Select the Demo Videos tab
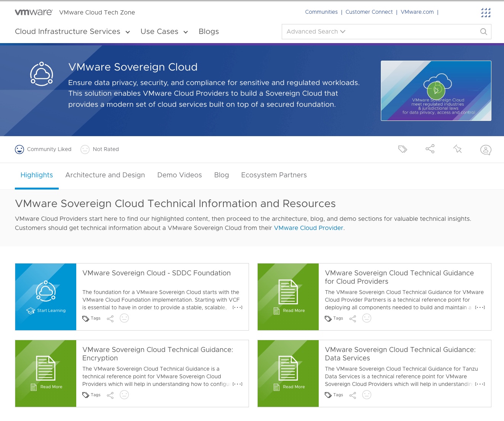Image resolution: width=504 pixels, height=421 pixels. (x=180, y=175)
